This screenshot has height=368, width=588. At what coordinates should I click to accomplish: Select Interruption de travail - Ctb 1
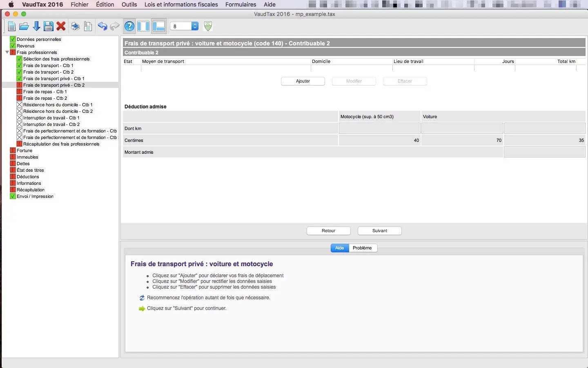point(51,118)
